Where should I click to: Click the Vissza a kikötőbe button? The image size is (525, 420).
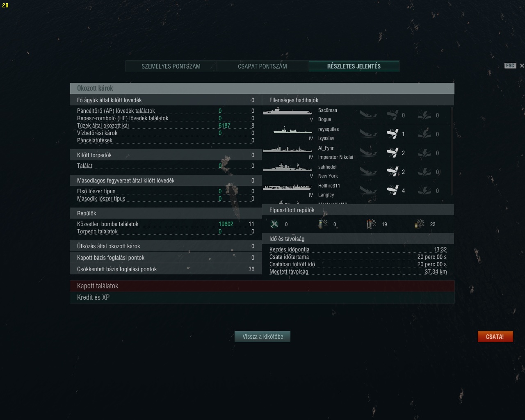262,336
